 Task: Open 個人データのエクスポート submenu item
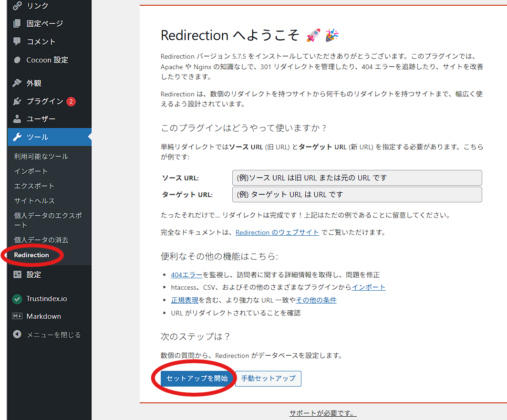48,220
